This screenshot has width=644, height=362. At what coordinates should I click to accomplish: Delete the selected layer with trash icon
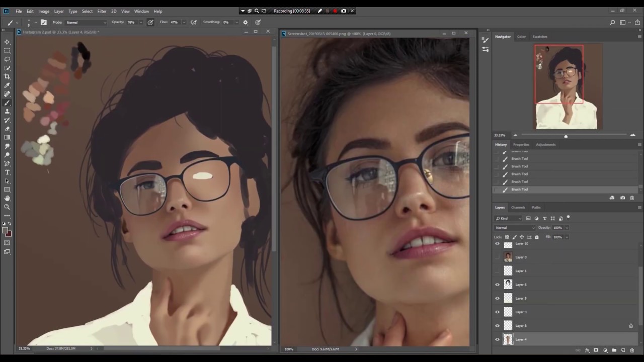coord(632,350)
